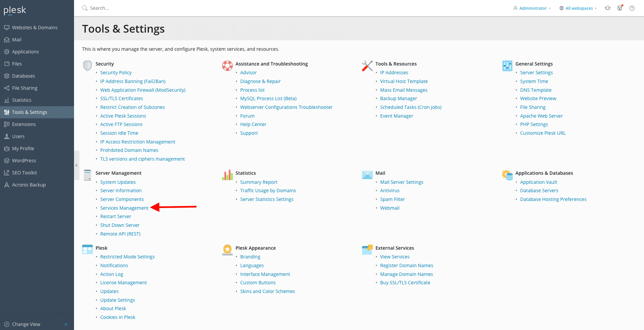Open IP Address Banning (Fail2Ban) link
Screen dimensions: 644x330
133,81
